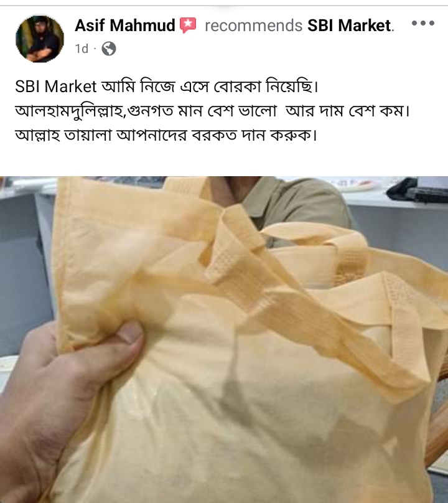Click the blank space below the review text

pyautogui.click(x=224, y=161)
